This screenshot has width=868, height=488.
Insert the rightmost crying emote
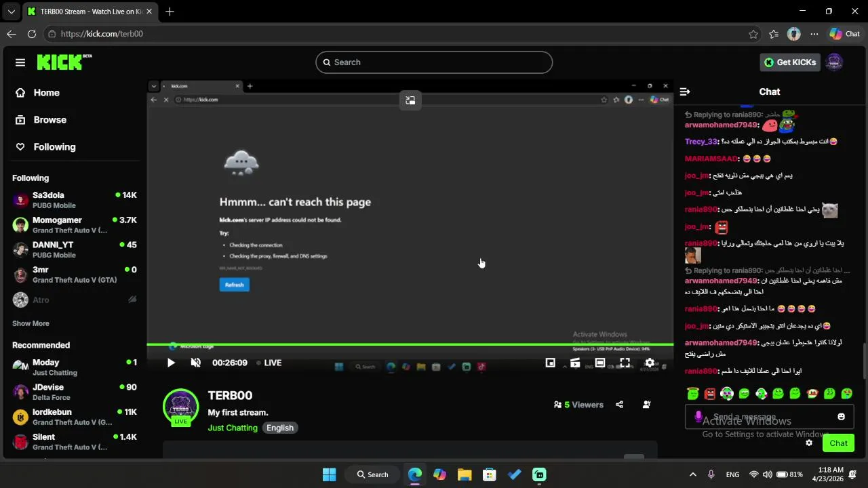point(847,393)
